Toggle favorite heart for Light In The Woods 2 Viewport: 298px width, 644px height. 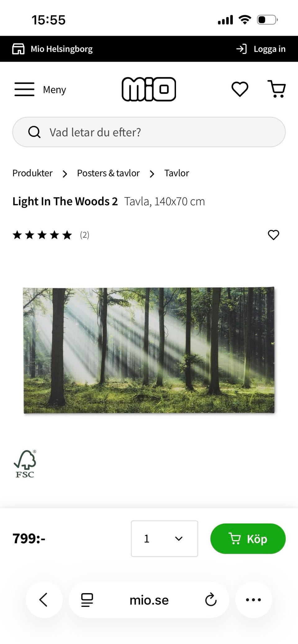click(273, 235)
